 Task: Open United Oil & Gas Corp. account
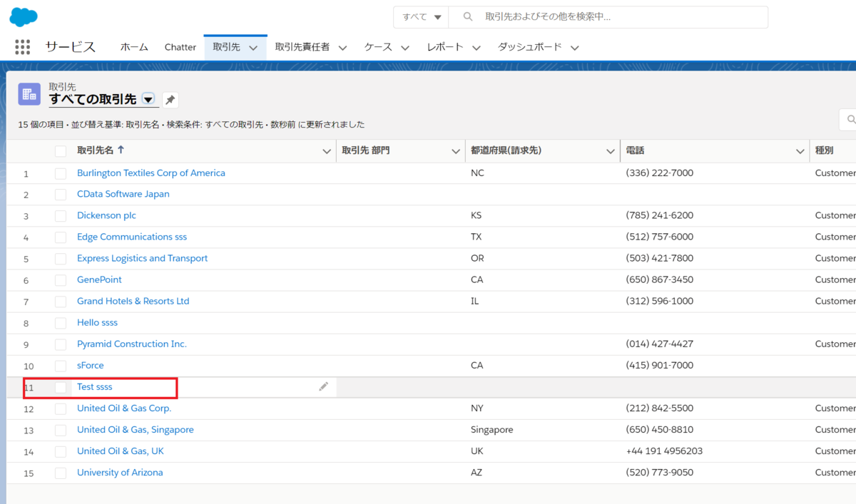pyautogui.click(x=124, y=408)
